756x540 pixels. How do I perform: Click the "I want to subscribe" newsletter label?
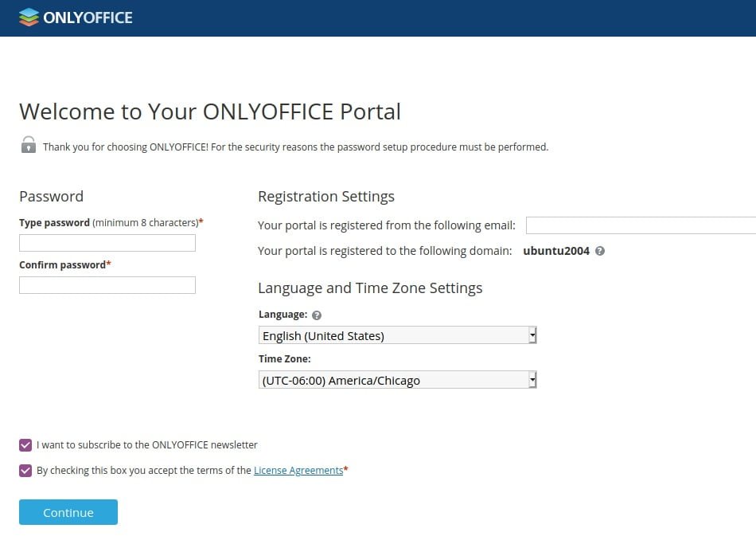147,445
